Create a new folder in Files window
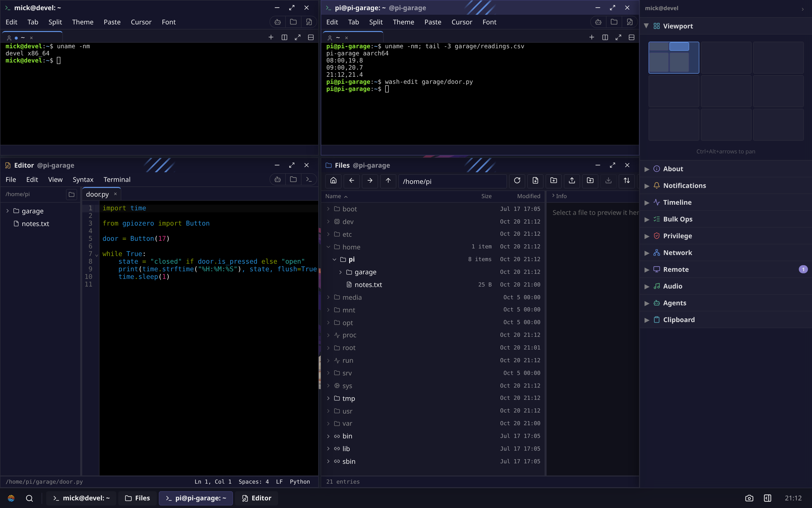 (554, 181)
